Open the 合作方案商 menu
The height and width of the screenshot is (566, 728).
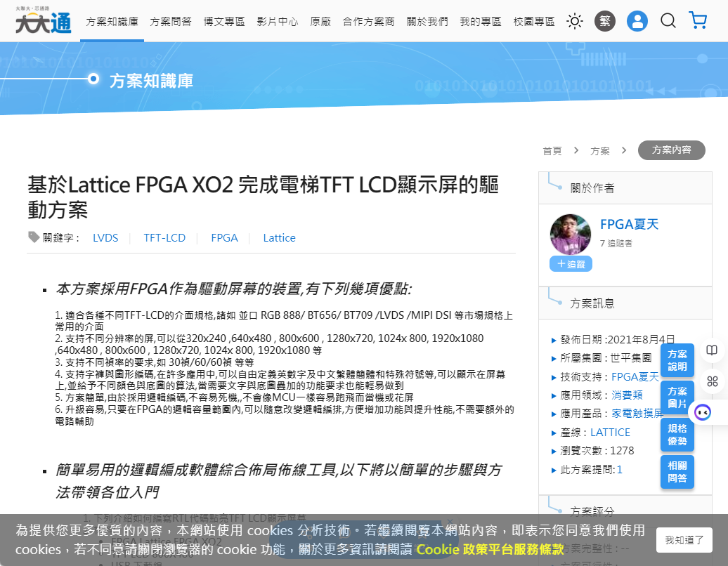369,22
